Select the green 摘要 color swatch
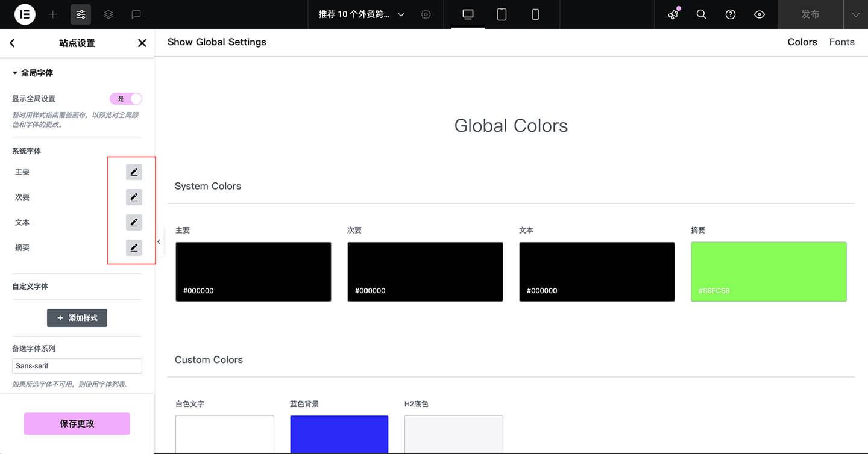Image resolution: width=868 pixels, height=454 pixels. click(769, 272)
